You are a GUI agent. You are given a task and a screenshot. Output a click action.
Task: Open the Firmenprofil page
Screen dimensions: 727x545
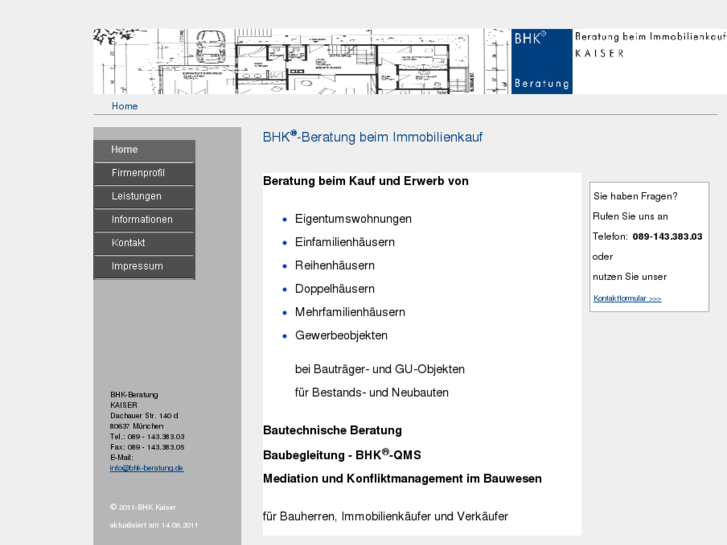(144, 174)
